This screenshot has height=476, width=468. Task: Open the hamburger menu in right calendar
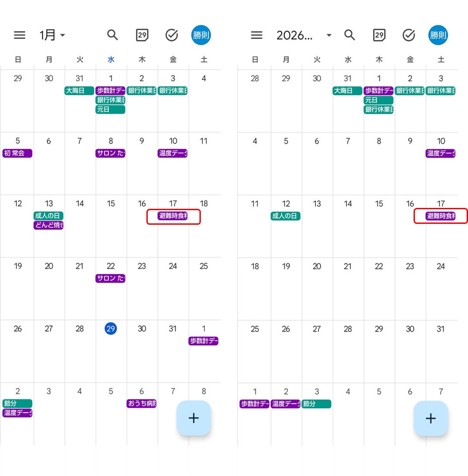click(257, 35)
